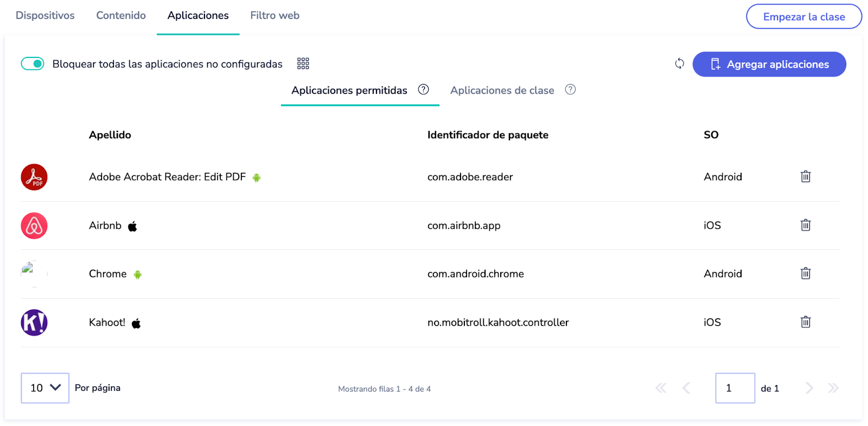Click the Agregar aplicaciones button
Viewport: 868px width, 426px height.
click(769, 64)
